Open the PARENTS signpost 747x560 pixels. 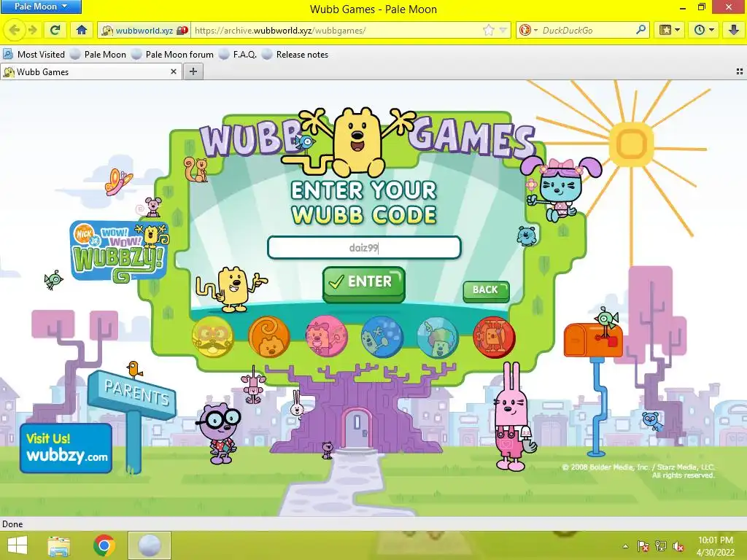tap(132, 394)
